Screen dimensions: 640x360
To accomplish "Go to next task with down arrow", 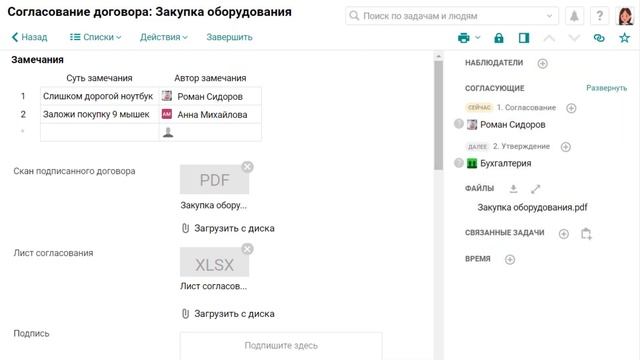I will pos(574,38).
